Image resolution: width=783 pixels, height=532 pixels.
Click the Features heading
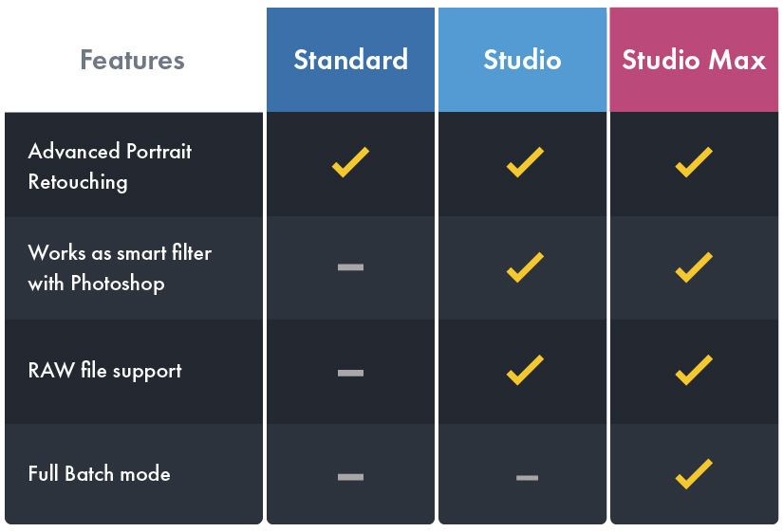132,60
